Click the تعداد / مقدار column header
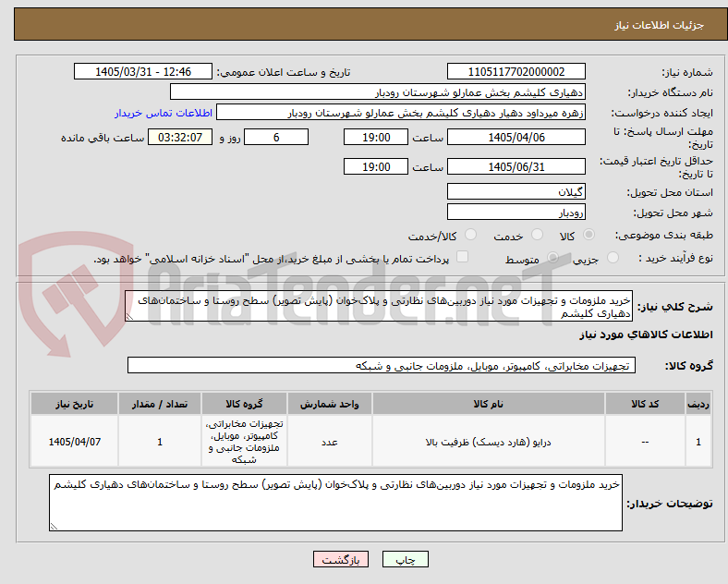The image size is (728, 584). pos(160,404)
